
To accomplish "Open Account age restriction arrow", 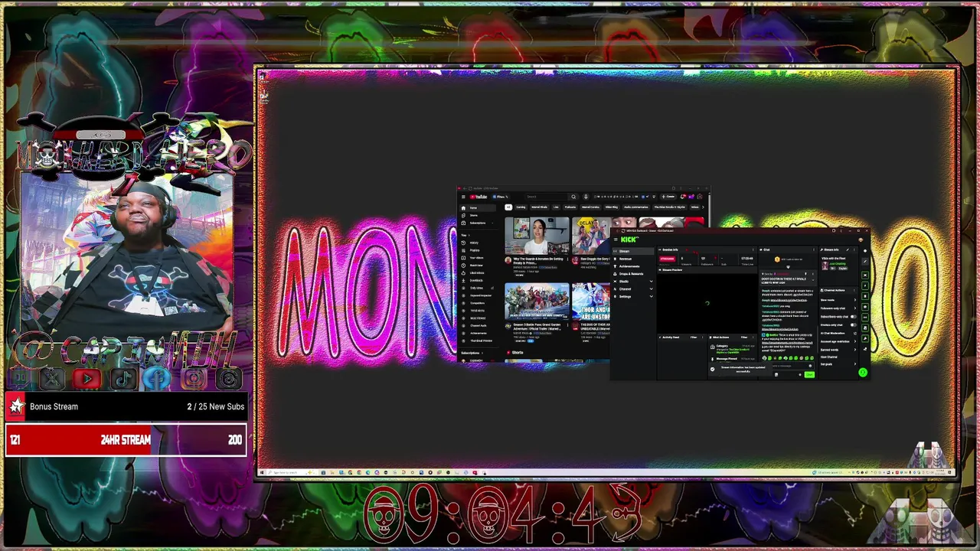I will [x=855, y=341].
